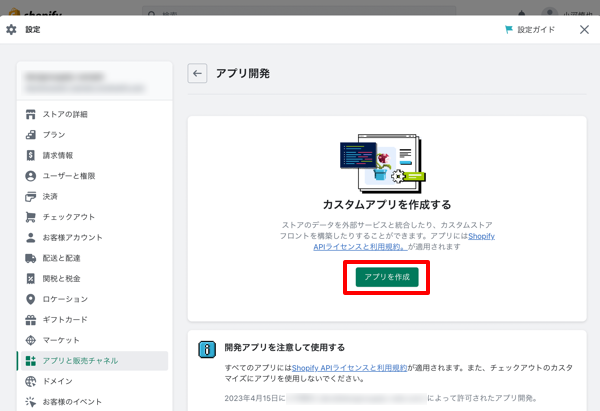Click the 配送と配達 truck icon

(31, 258)
